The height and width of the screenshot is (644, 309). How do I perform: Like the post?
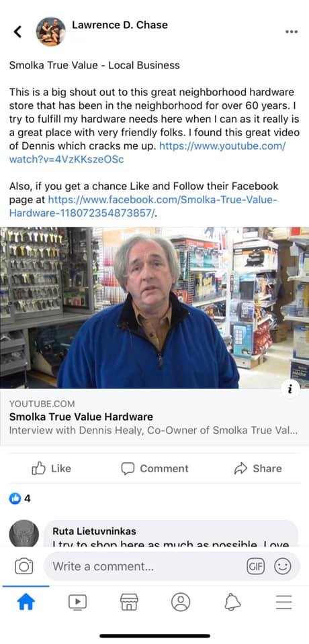coord(52,469)
